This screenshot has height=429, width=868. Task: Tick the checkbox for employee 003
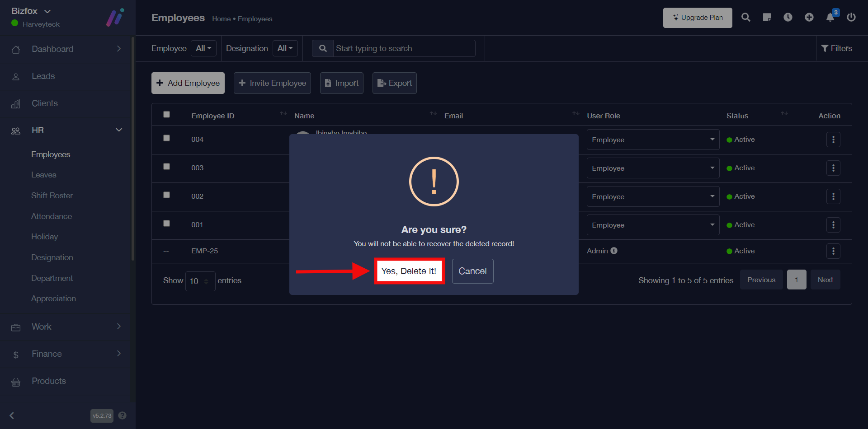click(166, 167)
